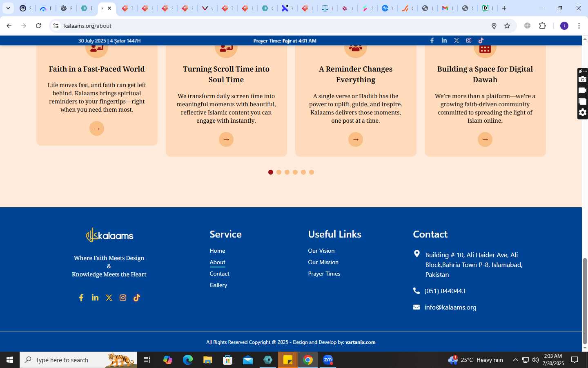
Task: Click the Building # 10 address text
Action: coord(474,265)
